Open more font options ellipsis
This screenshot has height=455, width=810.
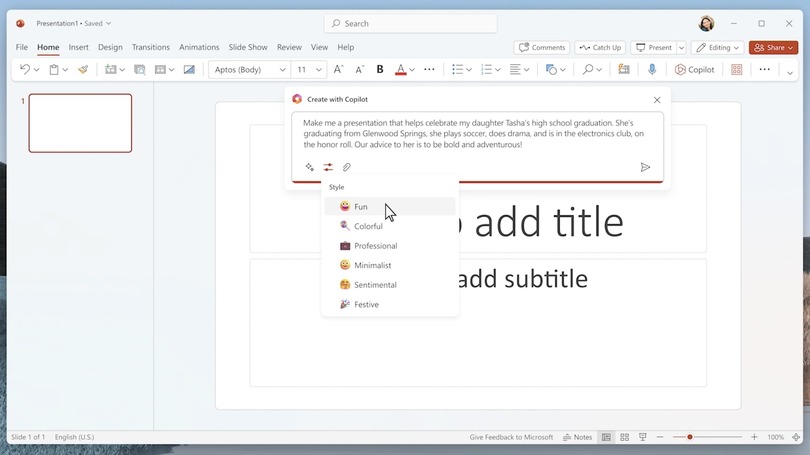[429, 69]
